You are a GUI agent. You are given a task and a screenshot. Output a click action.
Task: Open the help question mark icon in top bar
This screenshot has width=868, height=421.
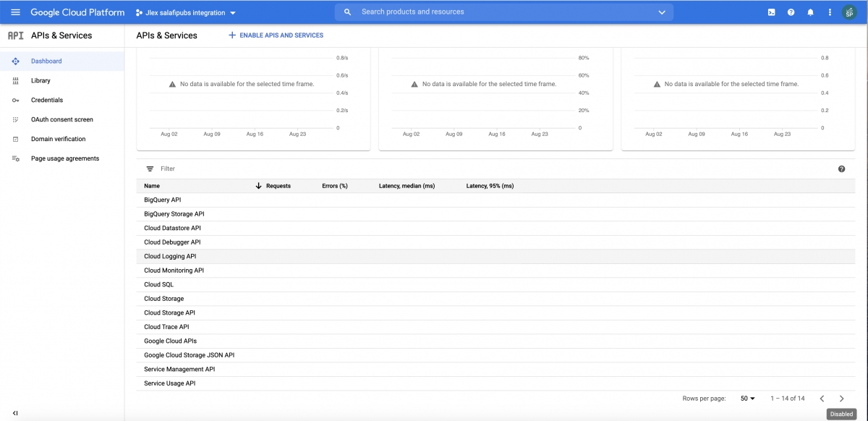coord(791,12)
